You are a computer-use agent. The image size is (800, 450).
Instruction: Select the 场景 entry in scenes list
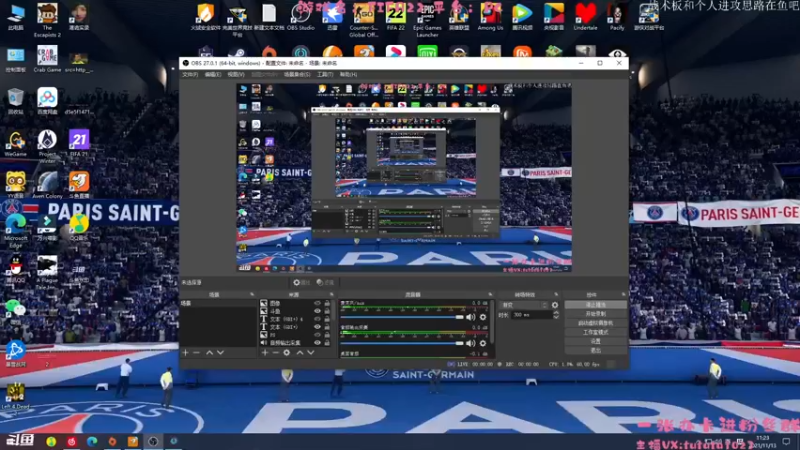[x=218, y=304]
